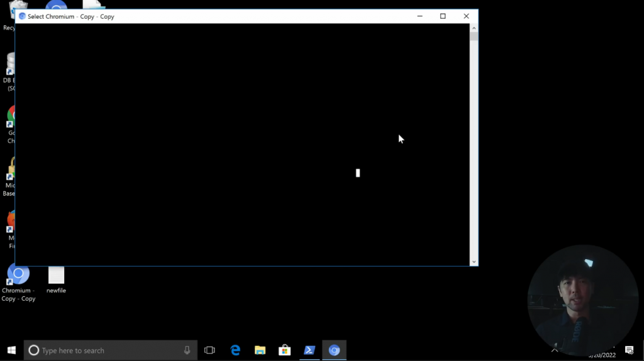Click the date shown in the system tray
Screen dimensions: 644x361
[x=602, y=355]
